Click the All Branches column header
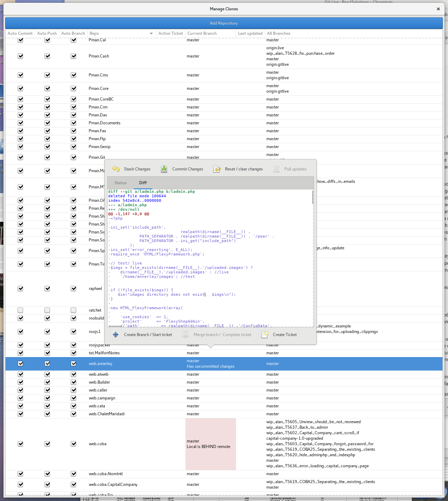This screenshot has height=501, width=448. coord(278,33)
